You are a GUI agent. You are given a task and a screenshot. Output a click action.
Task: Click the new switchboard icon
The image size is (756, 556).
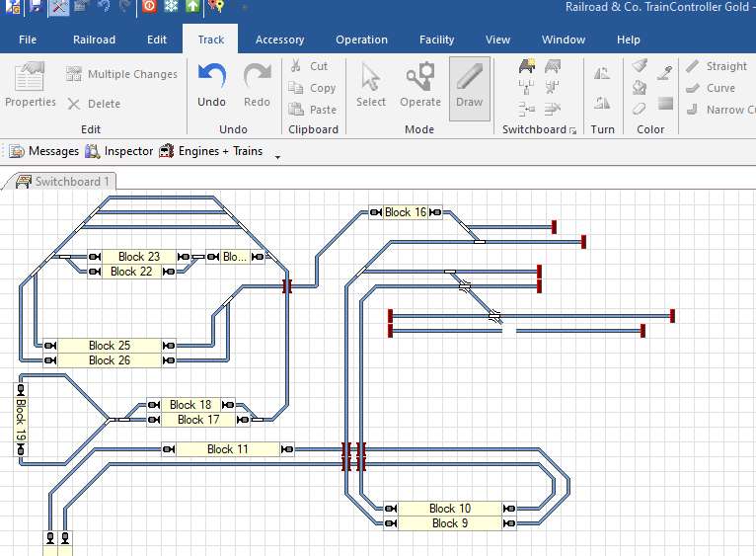point(527,67)
